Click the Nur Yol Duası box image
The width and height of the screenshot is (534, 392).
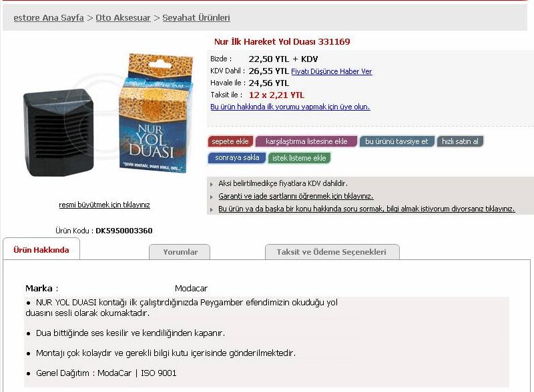click(156, 113)
